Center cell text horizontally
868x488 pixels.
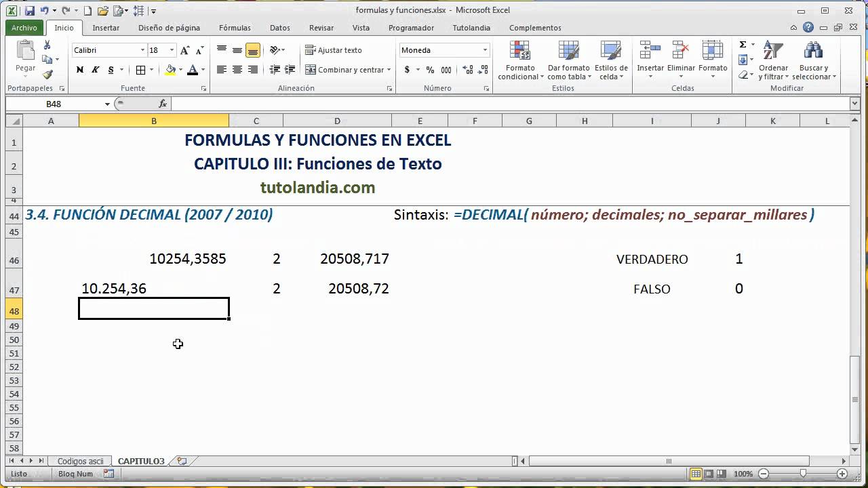[x=237, y=70]
